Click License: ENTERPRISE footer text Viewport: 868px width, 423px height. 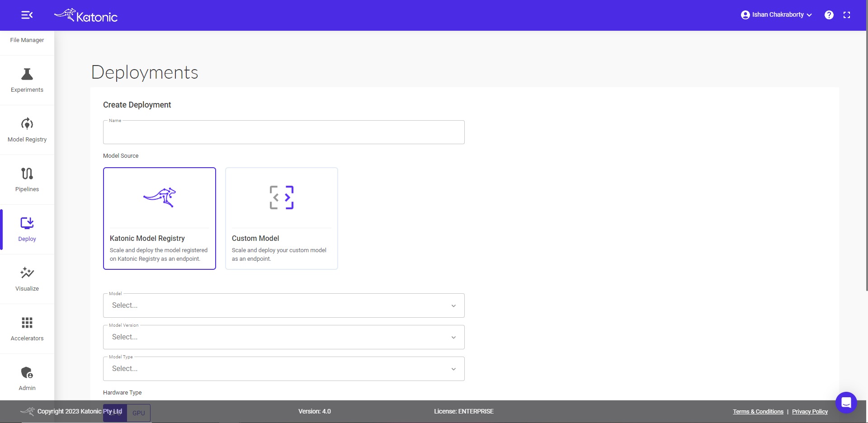tap(464, 412)
